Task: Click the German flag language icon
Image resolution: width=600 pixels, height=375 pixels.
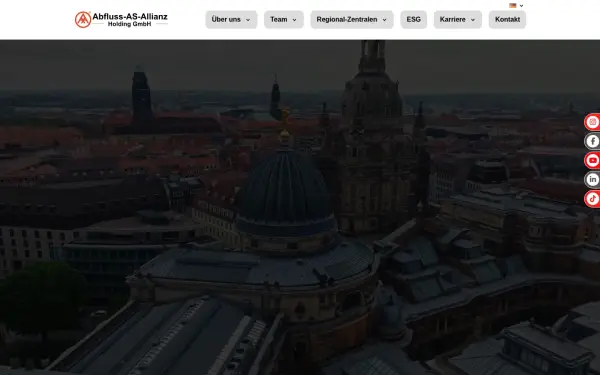Action: [x=513, y=5]
